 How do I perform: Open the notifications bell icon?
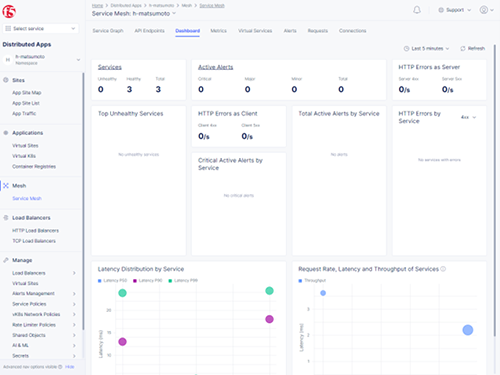coord(417,10)
